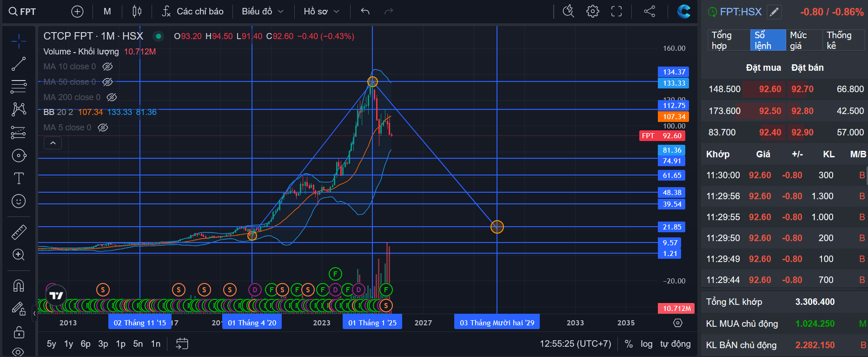The image size is (868, 357).
Task: Edit the FPT:HSX symbol with pencil
Action: [774, 12]
